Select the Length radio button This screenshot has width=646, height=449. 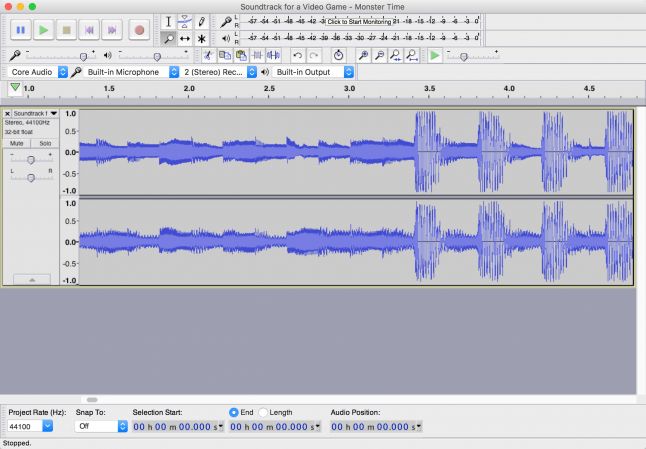pos(264,412)
